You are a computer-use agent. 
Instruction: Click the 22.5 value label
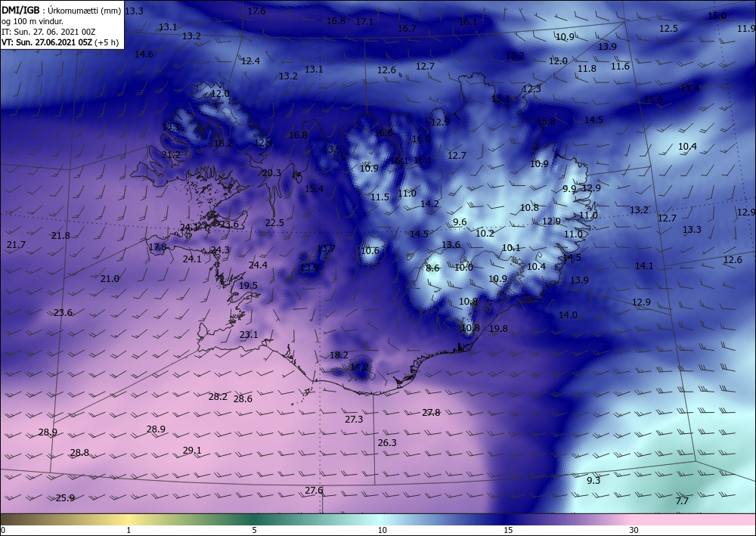pos(274,223)
